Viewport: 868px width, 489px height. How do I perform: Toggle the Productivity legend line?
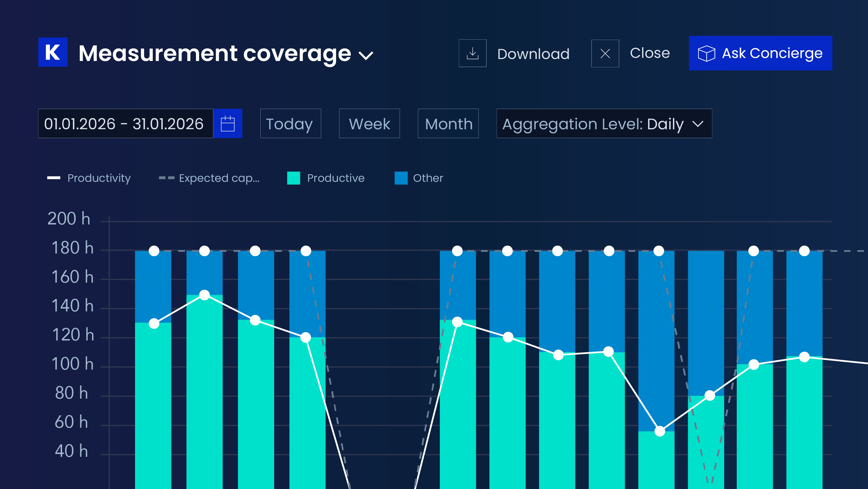tap(54, 178)
